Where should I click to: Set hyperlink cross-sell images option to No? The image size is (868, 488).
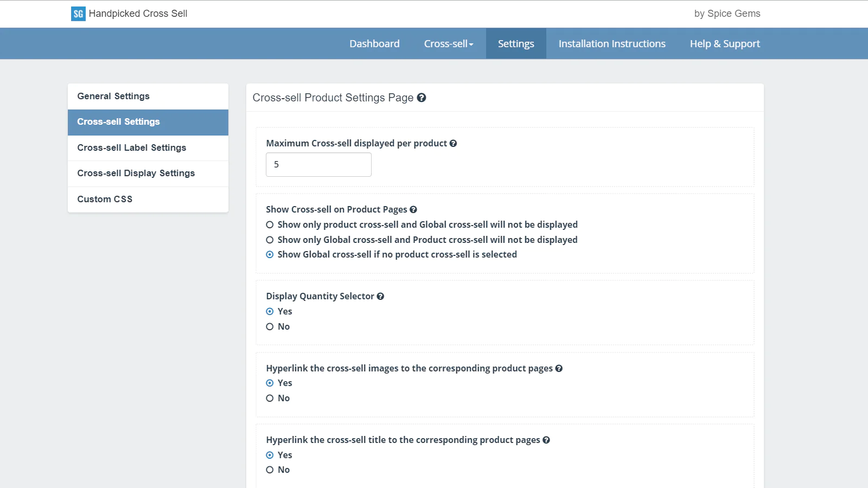point(270,398)
